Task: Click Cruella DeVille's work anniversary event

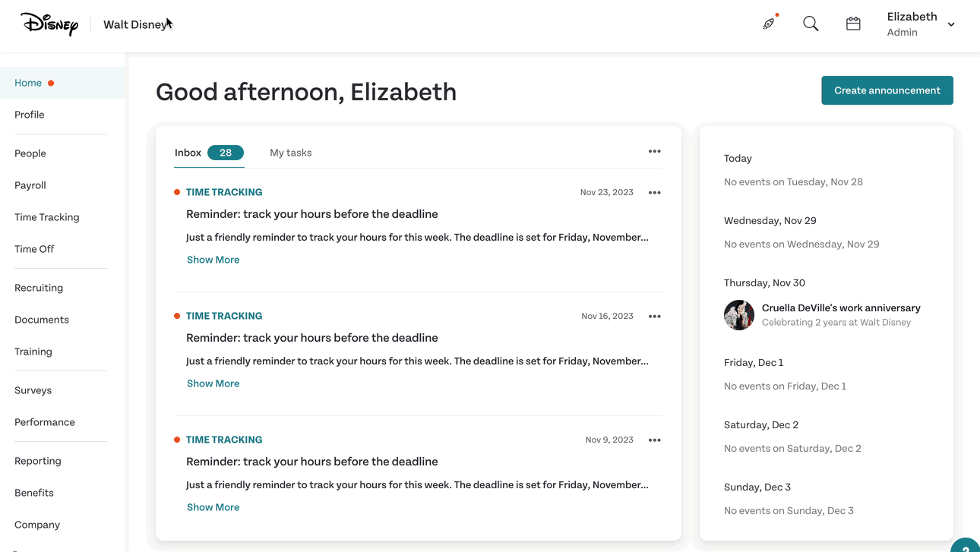Action: pyautogui.click(x=841, y=308)
